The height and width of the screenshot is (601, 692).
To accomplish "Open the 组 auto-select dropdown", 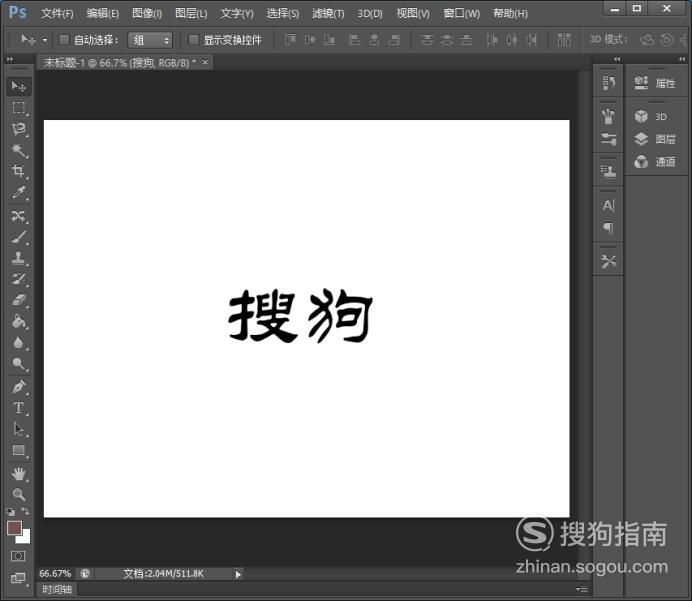I will click(x=150, y=40).
